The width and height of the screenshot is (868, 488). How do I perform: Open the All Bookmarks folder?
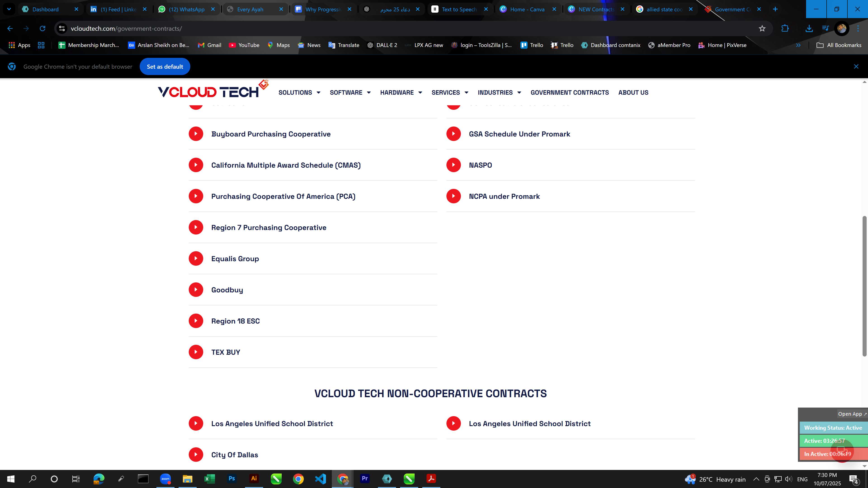839,45
